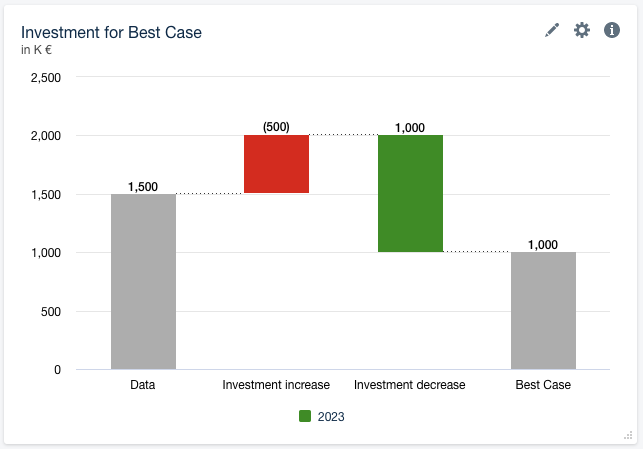The height and width of the screenshot is (449, 643).
Task: Click the 'Best Case' axis label
Action: coord(543,385)
